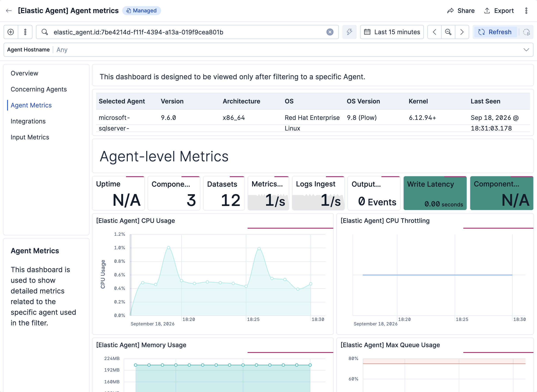Click the lightning bolt query icon
537x392 pixels.
point(349,32)
